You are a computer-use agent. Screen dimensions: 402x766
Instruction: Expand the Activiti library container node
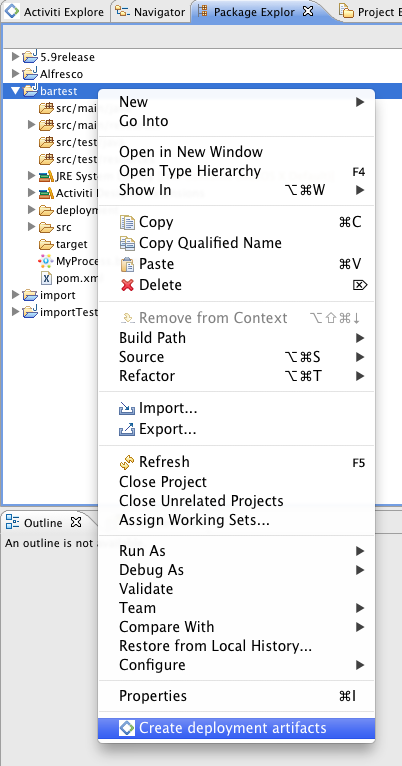31,193
